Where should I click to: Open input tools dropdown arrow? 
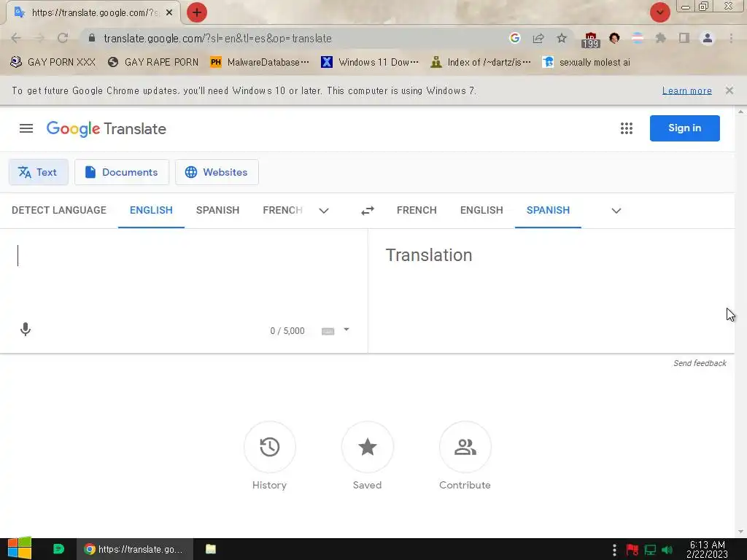click(347, 330)
